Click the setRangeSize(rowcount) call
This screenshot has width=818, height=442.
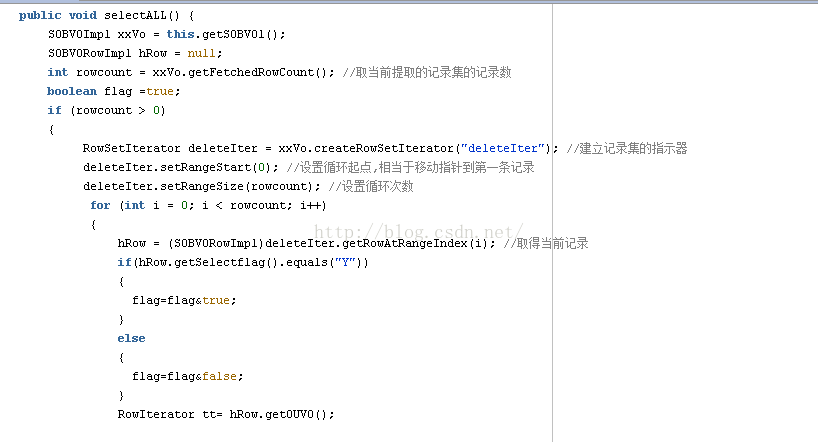point(236,186)
